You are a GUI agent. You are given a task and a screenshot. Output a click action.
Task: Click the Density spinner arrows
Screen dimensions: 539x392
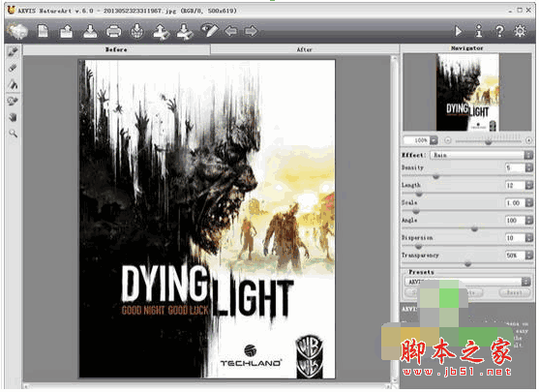click(529, 167)
